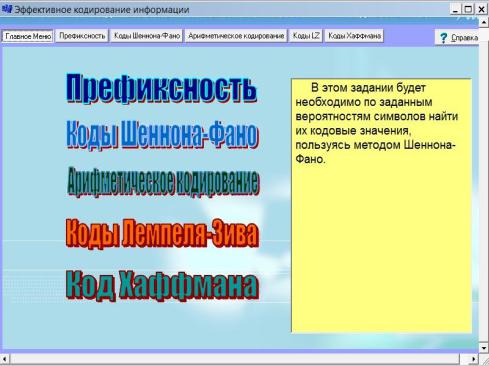The width and height of the screenshot is (489, 366).
Task: Click the application icon in title bar
Action: tap(7, 9)
